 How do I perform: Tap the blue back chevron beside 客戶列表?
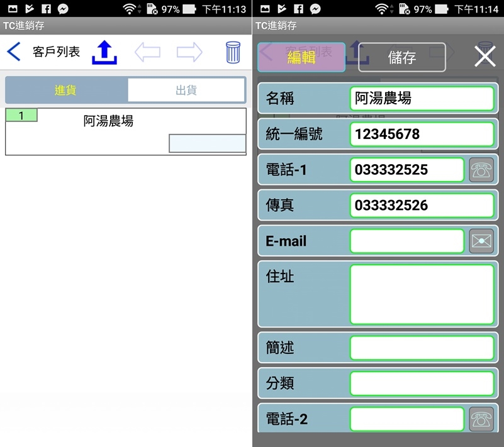point(14,52)
